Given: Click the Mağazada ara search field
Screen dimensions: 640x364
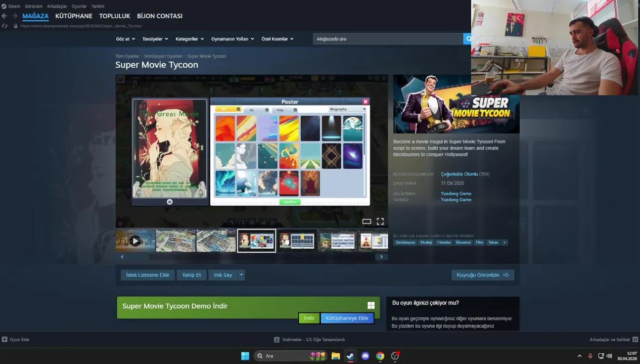Looking at the screenshot, I should coord(388,39).
